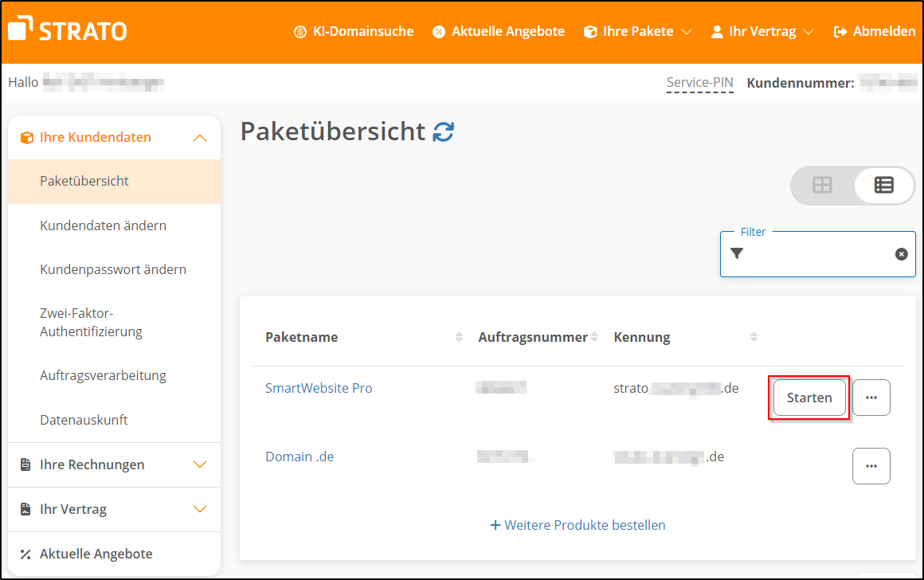Viewport: 924px width, 580px height.
Task: Open the Ihre Pakete dropdown in the navbar
Action: click(x=637, y=31)
